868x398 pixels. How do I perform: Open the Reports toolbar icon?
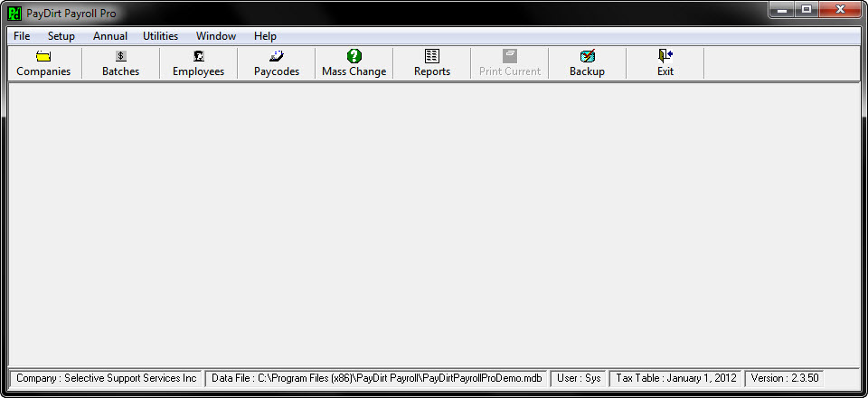[x=432, y=56]
